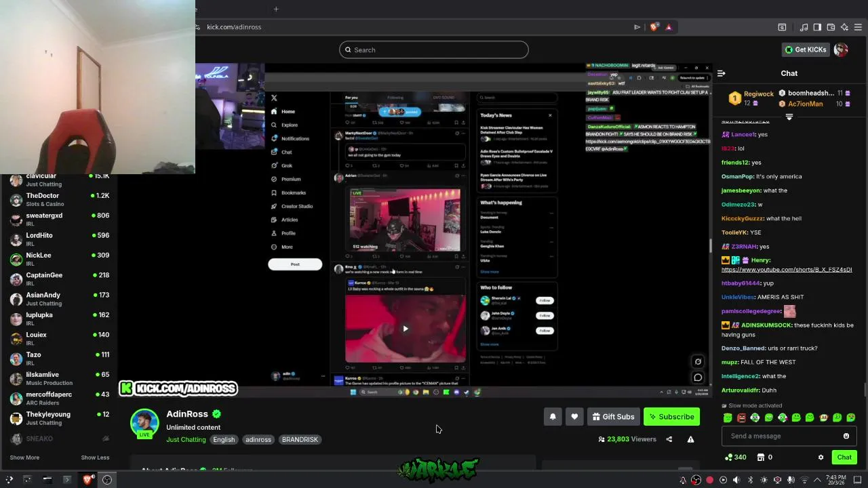868x488 pixels.
Task: Collapse chat with the arrow icon
Action: 722,73
